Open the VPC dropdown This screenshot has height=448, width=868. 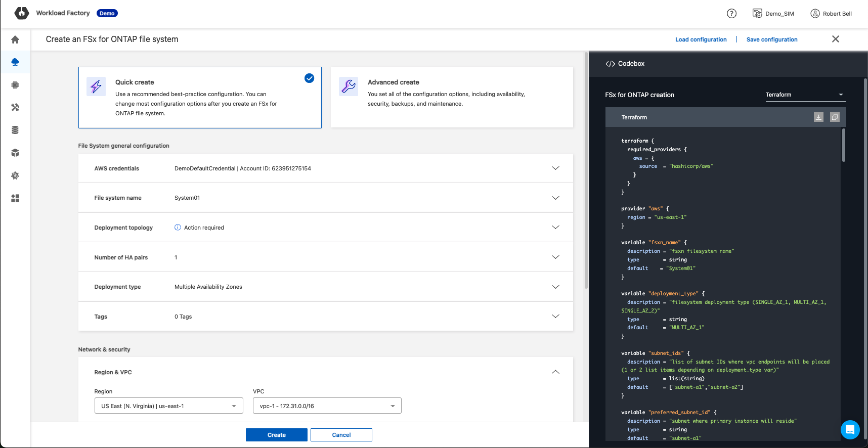pyautogui.click(x=327, y=406)
